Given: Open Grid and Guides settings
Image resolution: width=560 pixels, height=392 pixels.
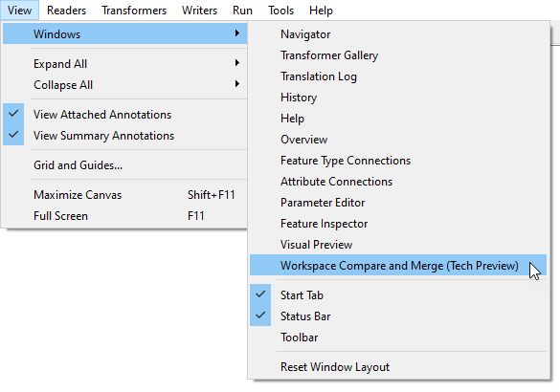Looking at the screenshot, I should click(125, 164).
